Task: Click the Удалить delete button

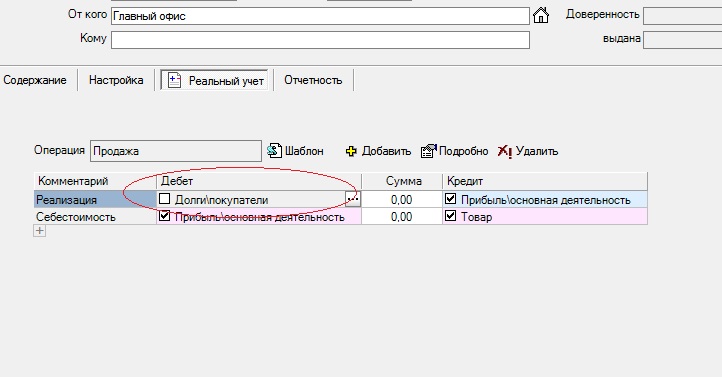Action: click(x=528, y=151)
